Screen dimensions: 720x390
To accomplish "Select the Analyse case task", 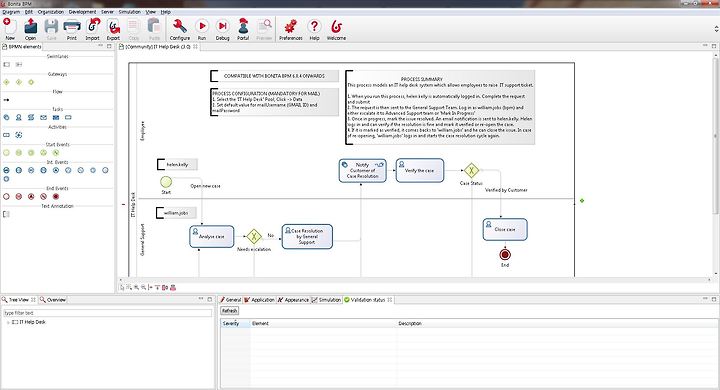I will pyautogui.click(x=212, y=237).
